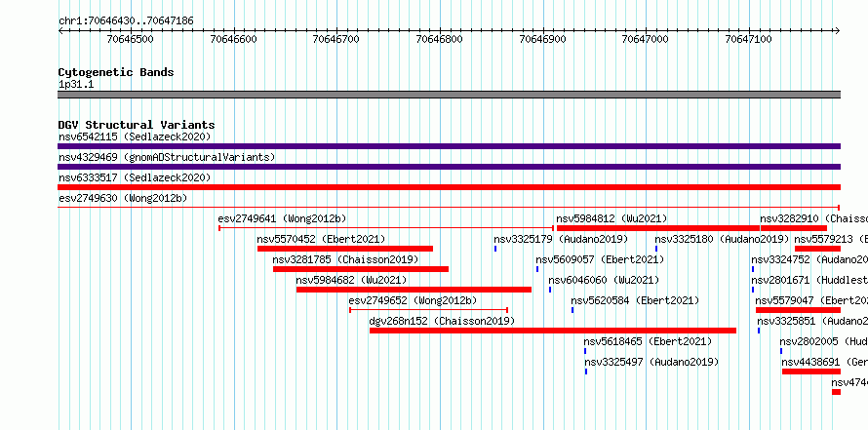
Task: Open the nsv3324752 variant label
Action: coord(809,259)
